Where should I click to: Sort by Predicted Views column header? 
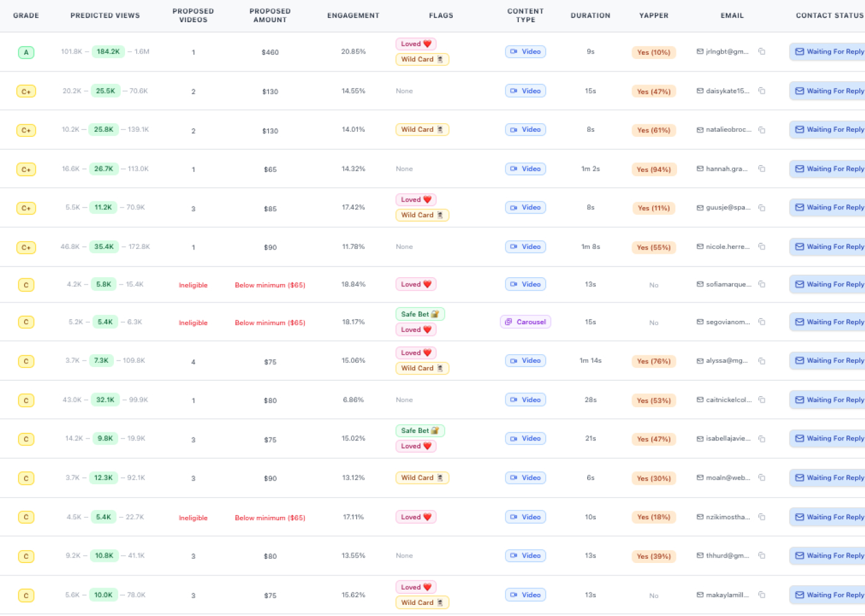click(x=105, y=15)
